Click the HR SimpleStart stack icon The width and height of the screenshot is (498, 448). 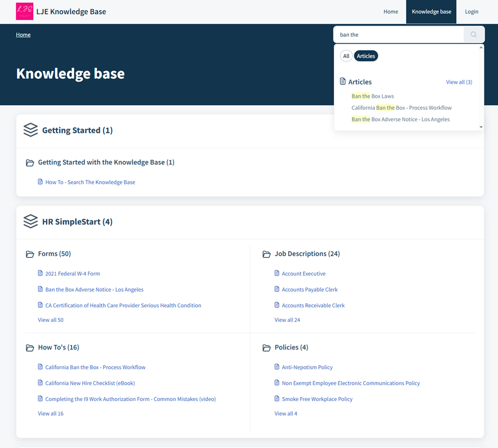(31, 221)
